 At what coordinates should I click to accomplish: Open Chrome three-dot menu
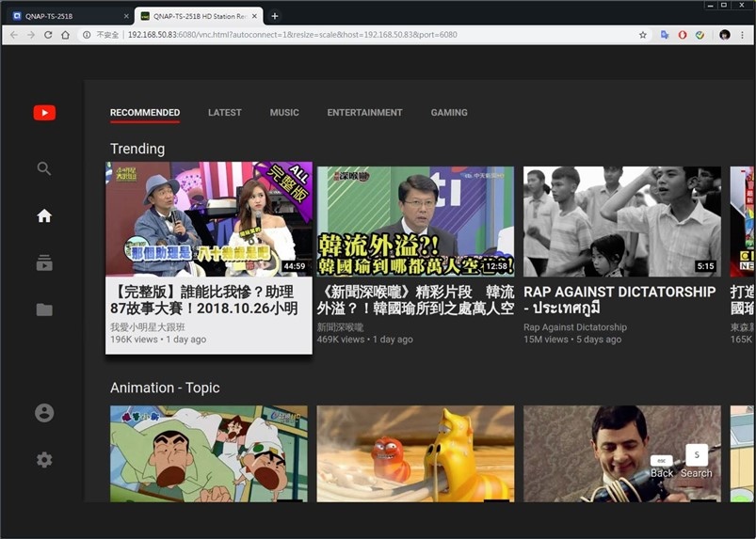(743, 35)
